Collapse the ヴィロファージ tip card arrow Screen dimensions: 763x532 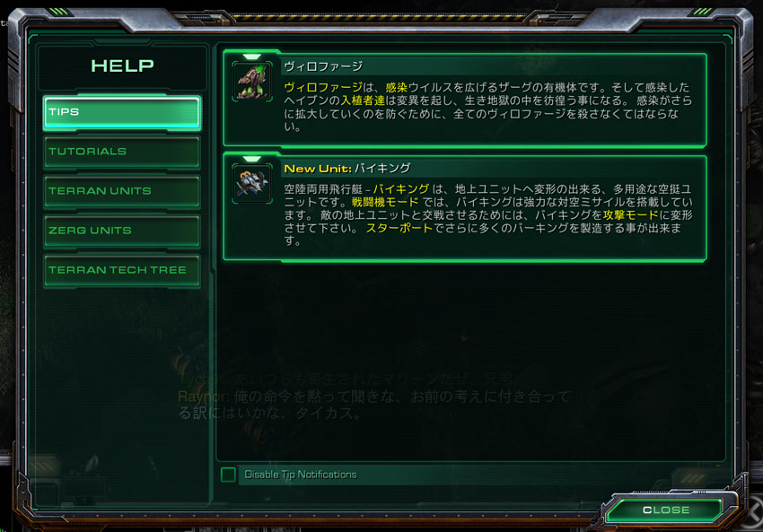tap(251, 57)
